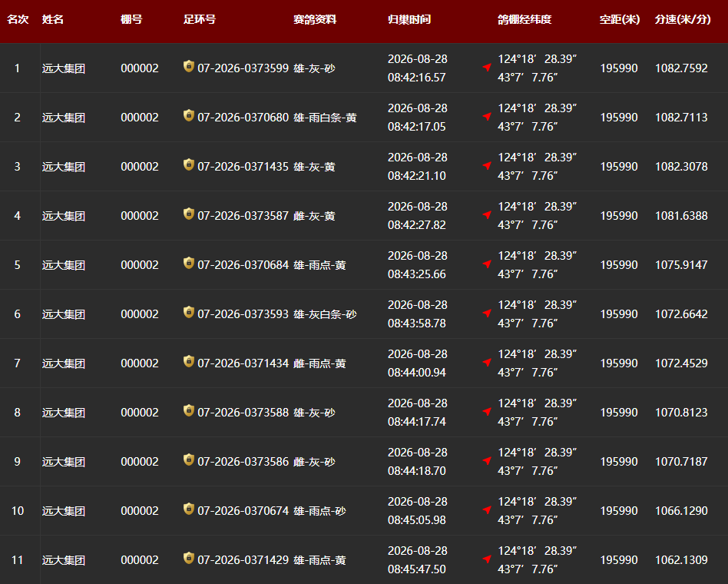This screenshot has width=728, height=584.
Task: Open the red location arrow in rank 11 row
Action: [x=487, y=560]
